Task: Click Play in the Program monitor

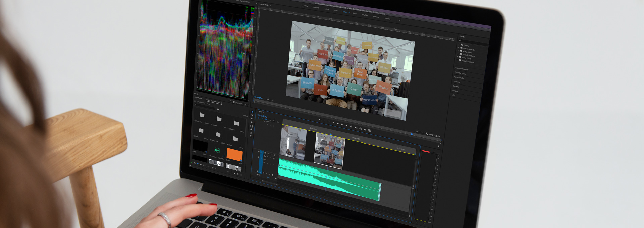Action: pos(342,124)
